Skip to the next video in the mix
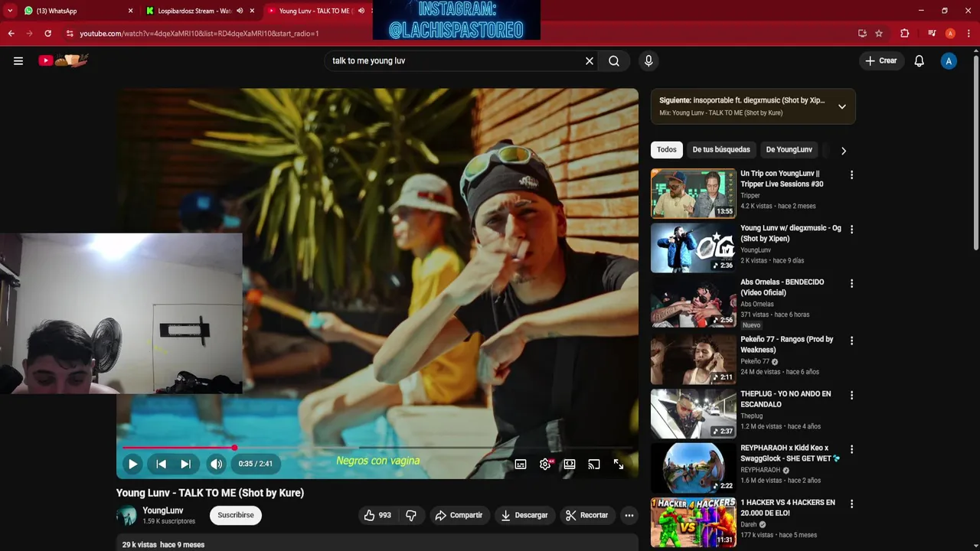This screenshot has width=980, height=551. 185,464
